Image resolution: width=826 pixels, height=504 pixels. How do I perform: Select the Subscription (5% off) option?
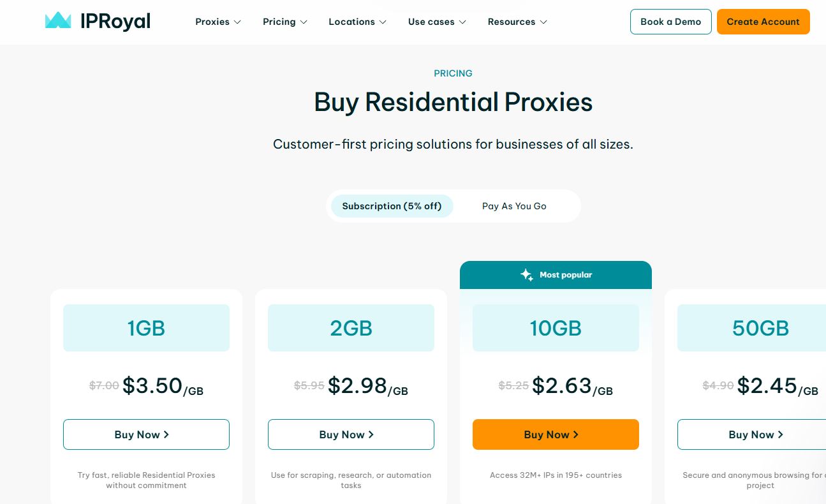[x=392, y=206]
